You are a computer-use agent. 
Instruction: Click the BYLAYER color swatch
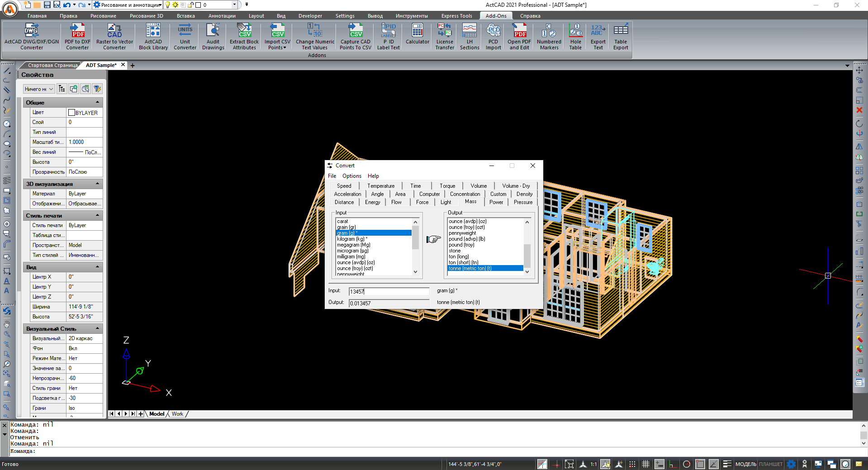[71, 113]
